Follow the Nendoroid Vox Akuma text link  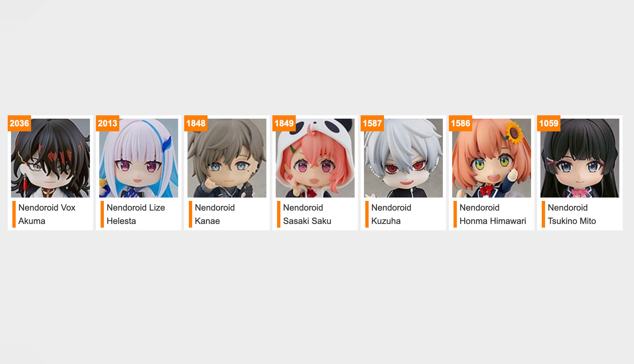[x=47, y=214]
